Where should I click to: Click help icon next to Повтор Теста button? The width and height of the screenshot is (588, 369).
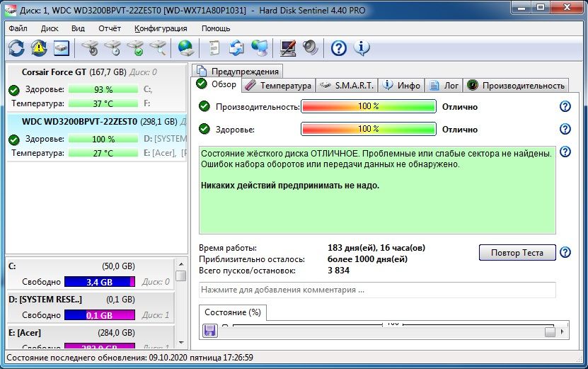[x=565, y=252]
